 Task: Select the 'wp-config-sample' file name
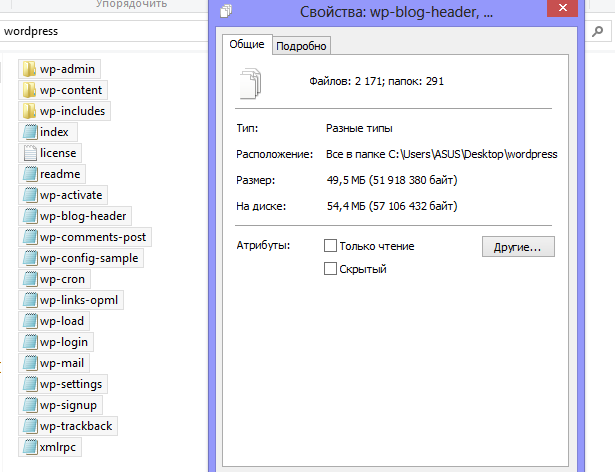click(89, 258)
